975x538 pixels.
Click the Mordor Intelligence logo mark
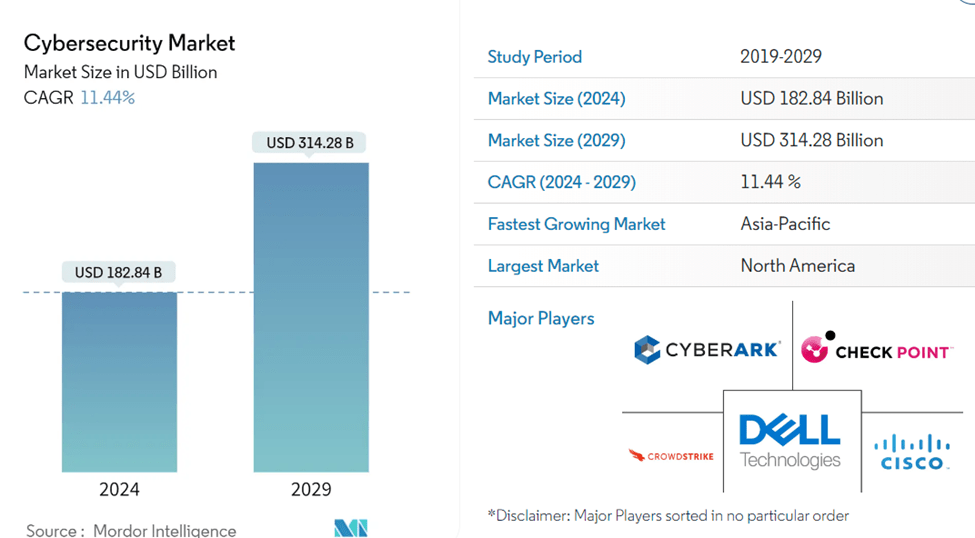[351, 528]
